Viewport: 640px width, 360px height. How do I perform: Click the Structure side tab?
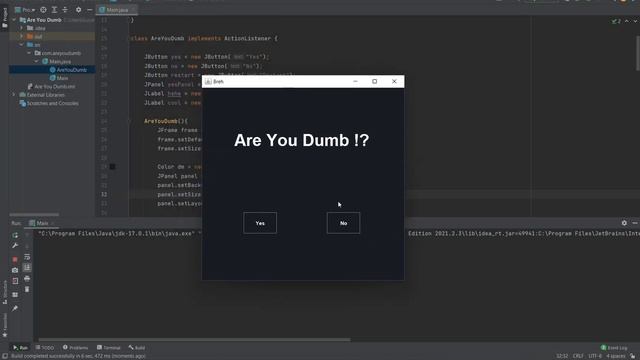[5, 292]
